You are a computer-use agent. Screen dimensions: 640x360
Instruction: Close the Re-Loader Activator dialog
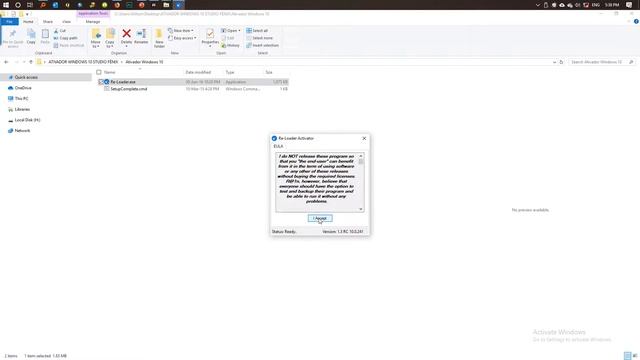click(x=364, y=138)
